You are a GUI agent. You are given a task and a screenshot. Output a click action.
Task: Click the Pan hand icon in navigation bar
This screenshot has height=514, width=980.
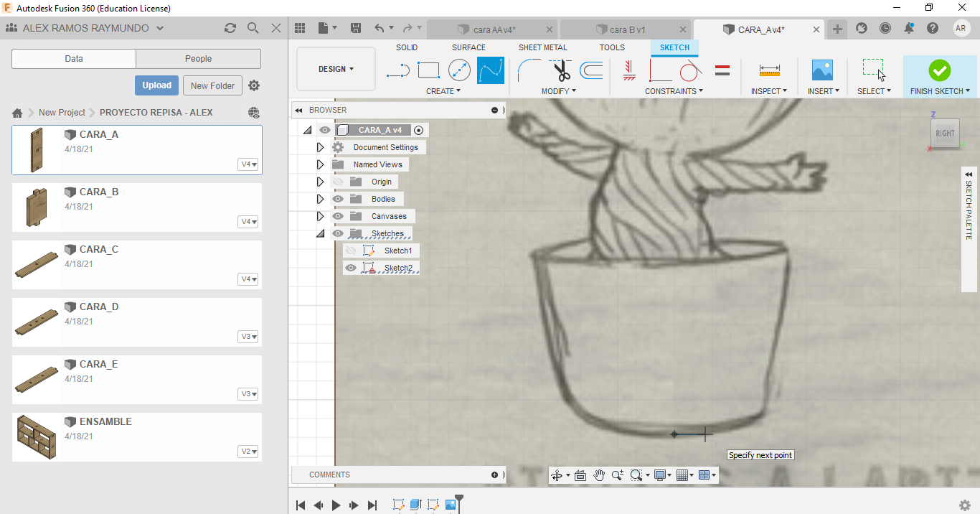click(599, 475)
